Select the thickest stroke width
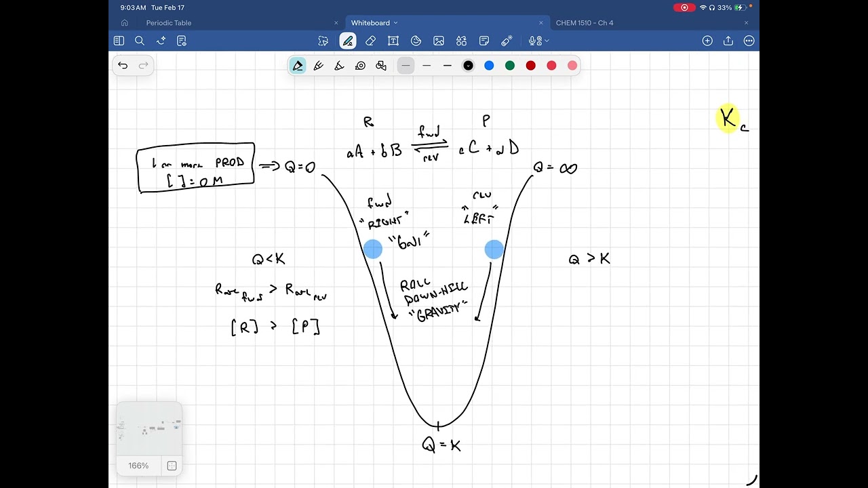This screenshot has height=488, width=868. point(448,66)
